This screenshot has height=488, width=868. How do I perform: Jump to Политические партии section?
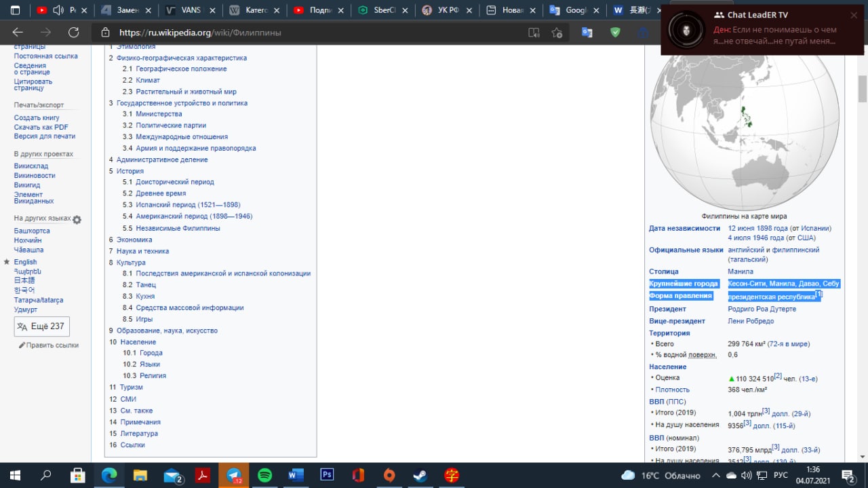click(171, 126)
